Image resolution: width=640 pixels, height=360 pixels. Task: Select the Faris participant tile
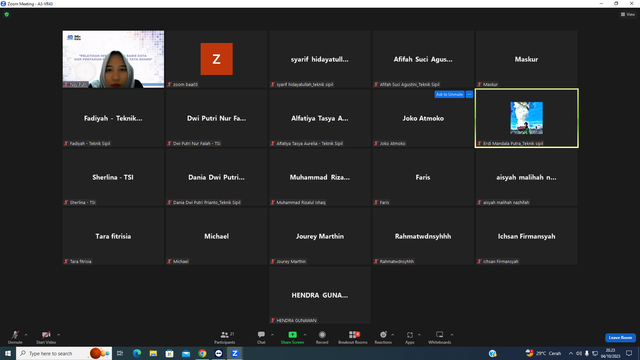coord(423,177)
